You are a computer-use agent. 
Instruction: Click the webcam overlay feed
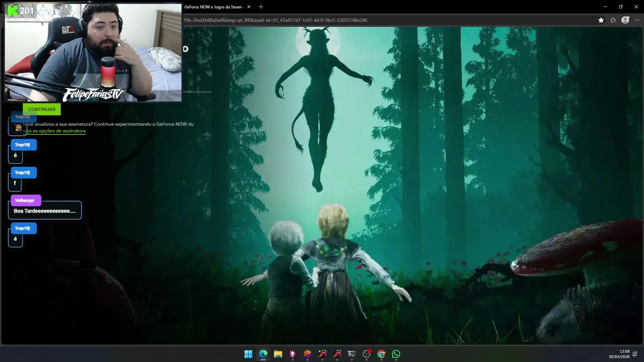93,52
